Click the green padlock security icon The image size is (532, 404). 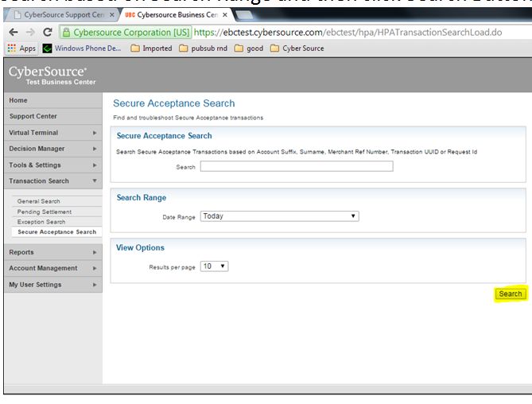coord(67,33)
